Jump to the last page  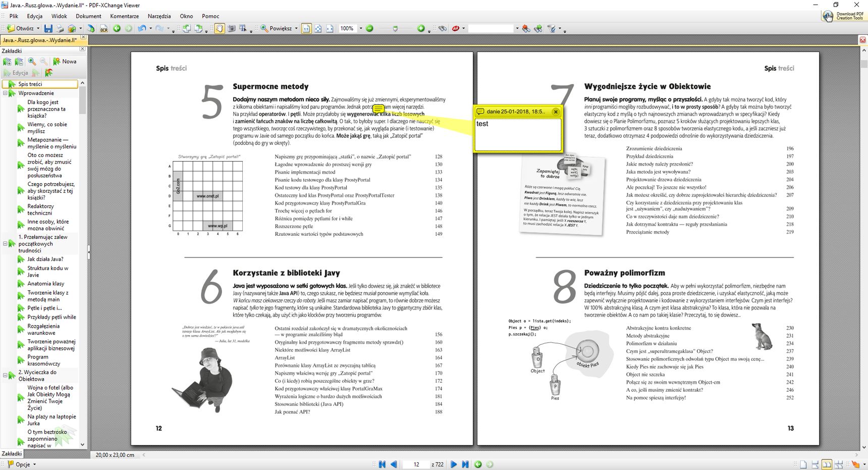point(465,464)
